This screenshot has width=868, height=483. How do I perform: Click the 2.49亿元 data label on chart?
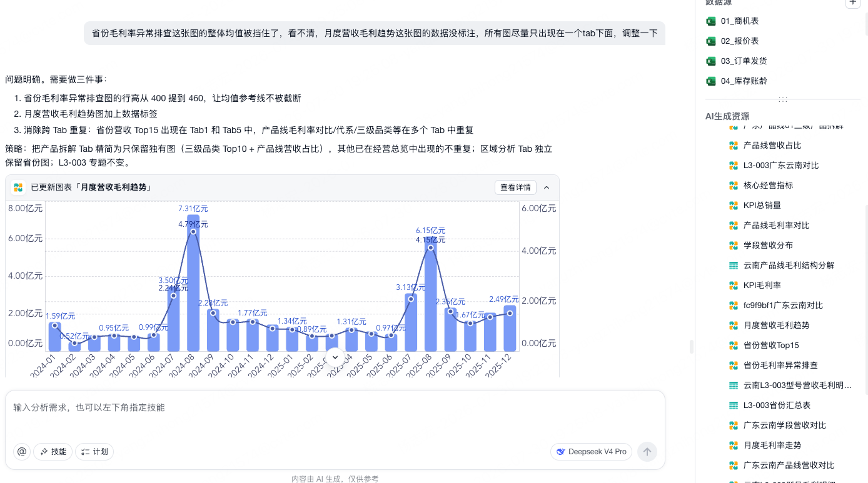(504, 299)
